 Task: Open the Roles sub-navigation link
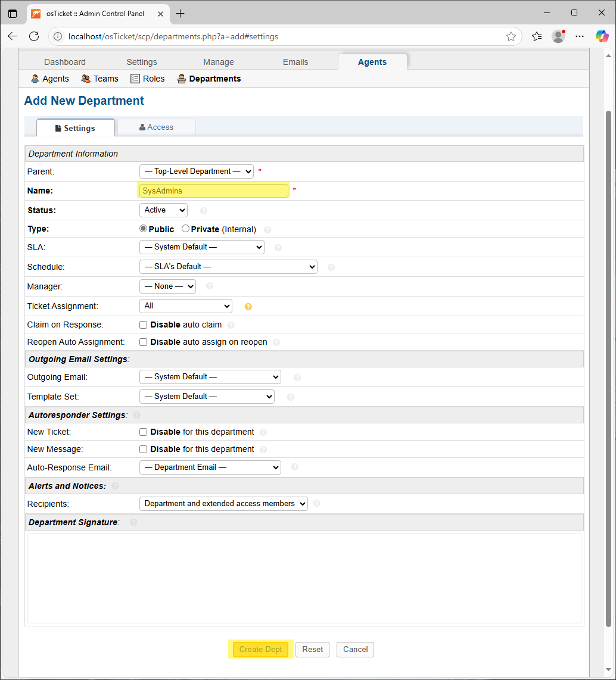point(148,79)
